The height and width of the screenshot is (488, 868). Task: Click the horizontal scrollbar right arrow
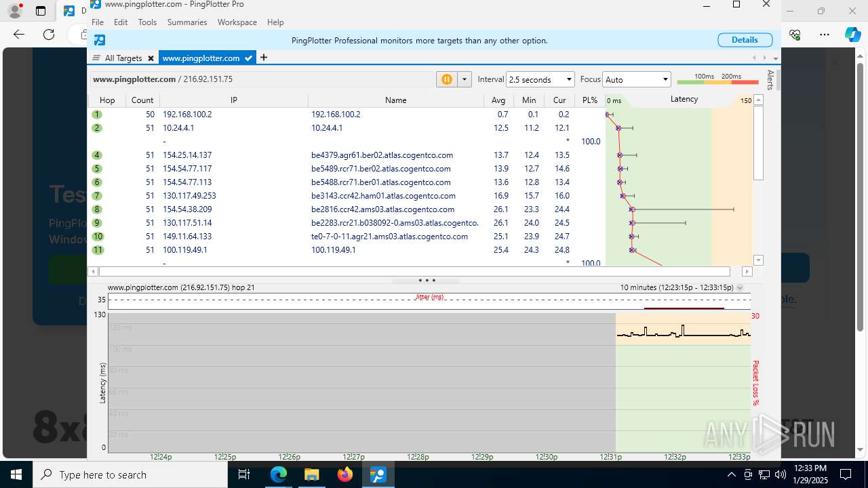tap(747, 271)
